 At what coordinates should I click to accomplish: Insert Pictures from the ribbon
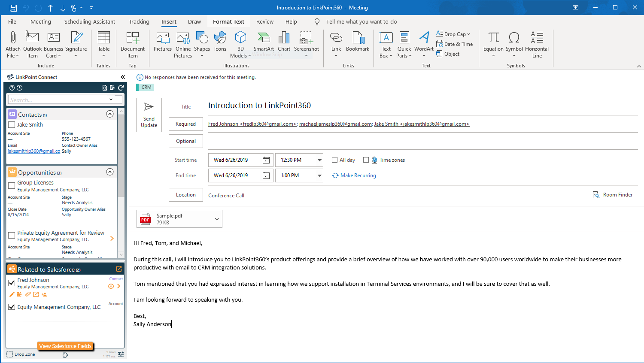coord(163,42)
